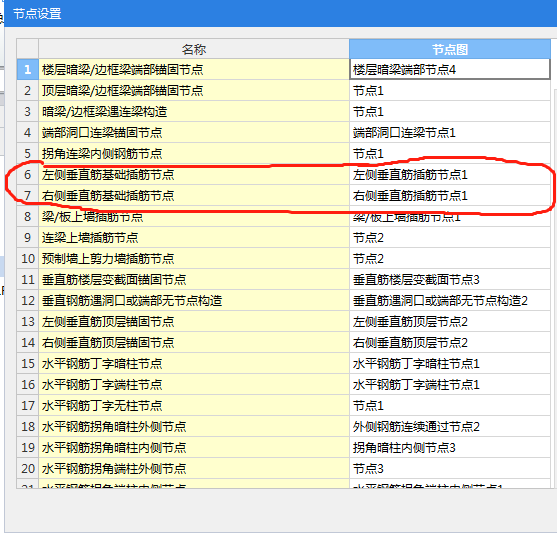This screenshot has width=557, height=533.
Task: Click value cell 拐角暗柱内侧节点3
Action: click(450, 447)
